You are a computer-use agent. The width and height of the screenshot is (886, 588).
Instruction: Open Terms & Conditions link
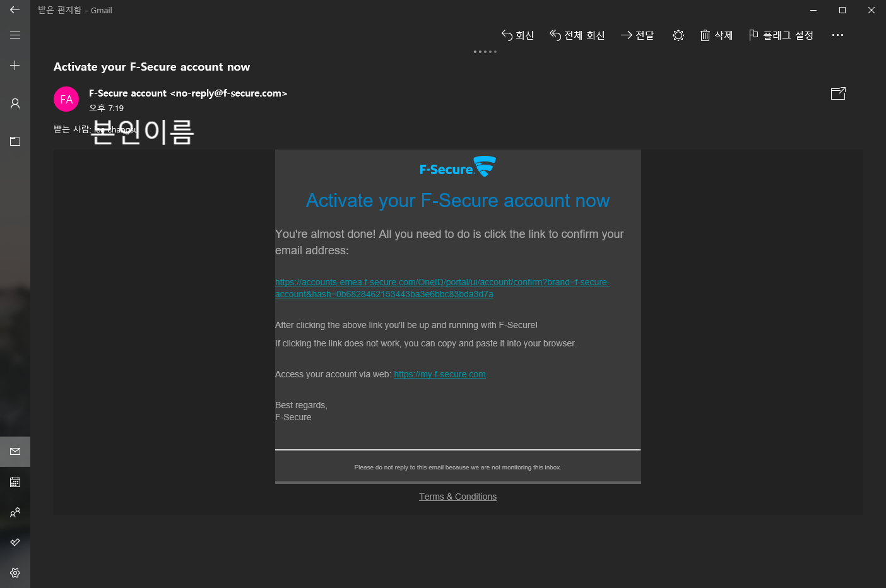(x=458, y=497)
